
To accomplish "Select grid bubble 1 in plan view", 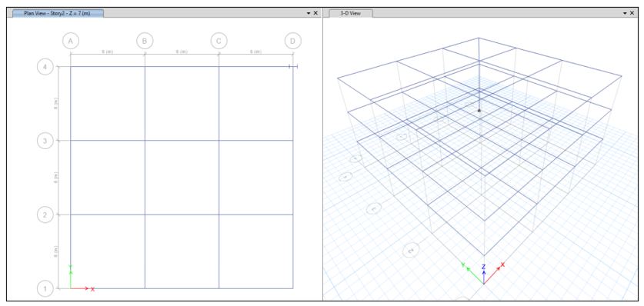I will (x=45, y=289).
